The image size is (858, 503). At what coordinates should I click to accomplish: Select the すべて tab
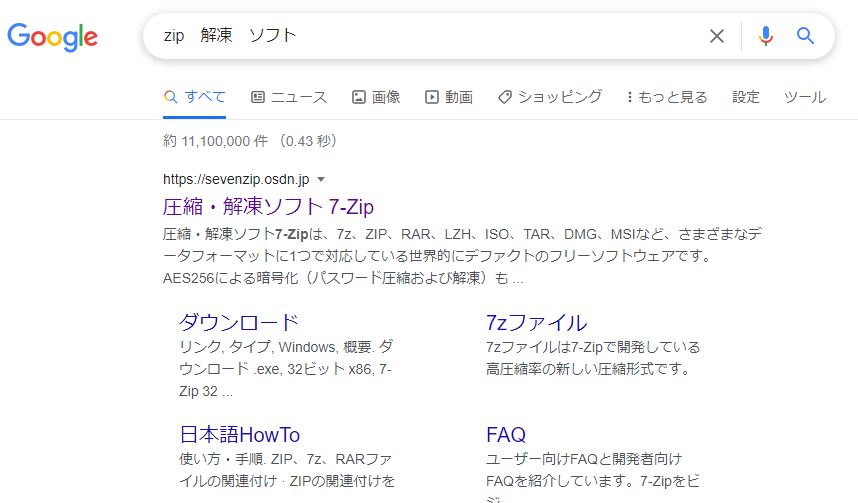point(194,97)
